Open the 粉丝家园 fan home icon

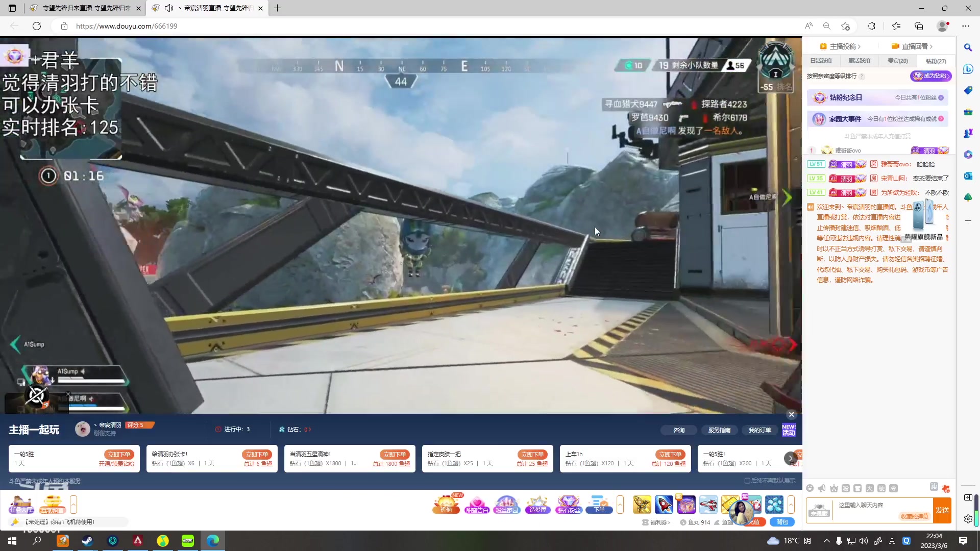(506, 505)
